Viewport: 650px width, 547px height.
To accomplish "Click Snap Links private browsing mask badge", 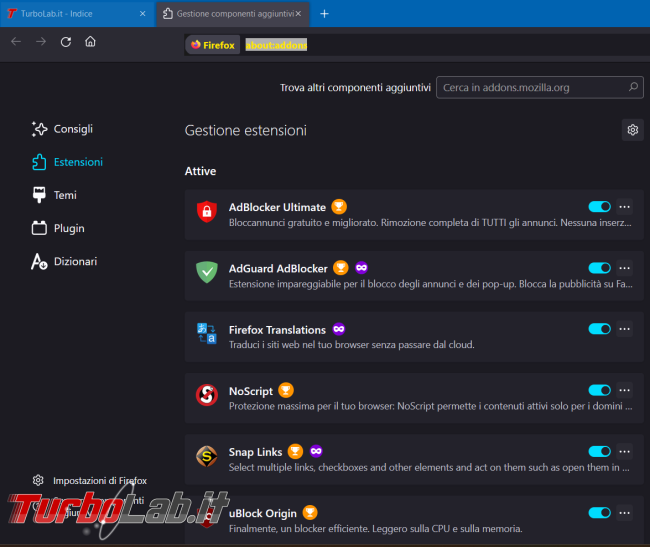I will pyautogui.click(x=316, y=451).
